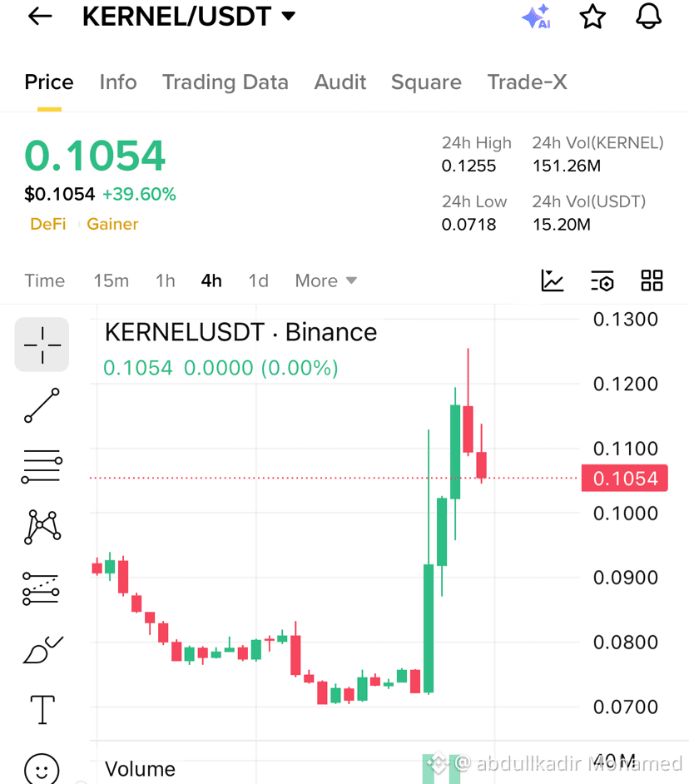This screenshot has height=784, width=689.
Task: Open the grid layout icon
Action: [652, 280]
